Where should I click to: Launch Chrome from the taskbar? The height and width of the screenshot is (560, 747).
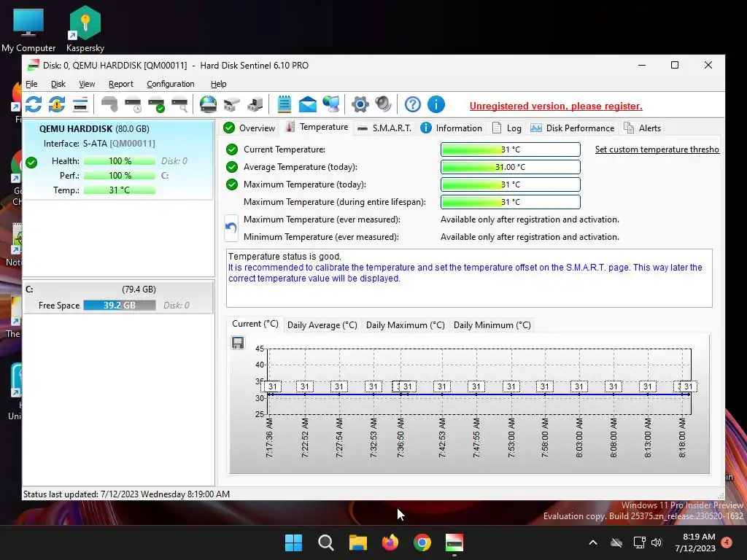click(x=422, y=542)
